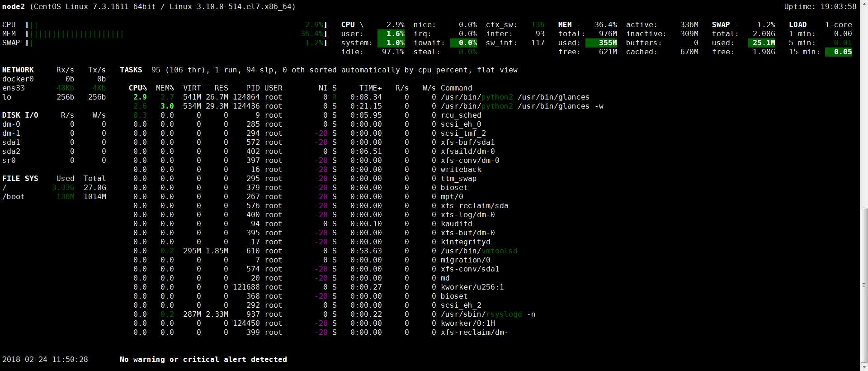The width and height of the screenshot is (868, 371).
Task: Select the scsi_tmf_2 process row
Action: click(310, 133)
